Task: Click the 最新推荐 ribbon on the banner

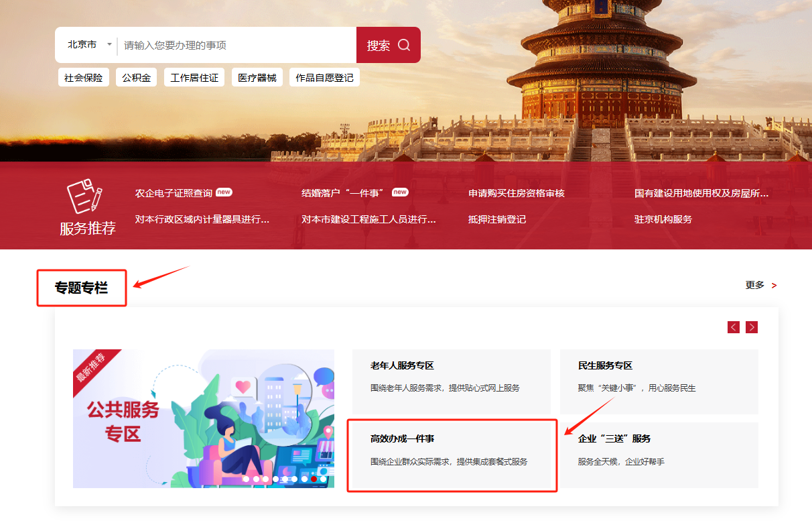Action: (90, 367)
